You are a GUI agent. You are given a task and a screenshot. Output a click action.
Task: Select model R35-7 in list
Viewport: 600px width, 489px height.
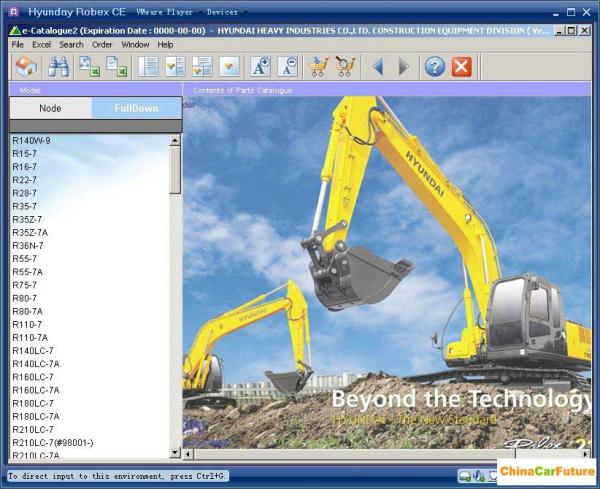[x=24, y=206]
